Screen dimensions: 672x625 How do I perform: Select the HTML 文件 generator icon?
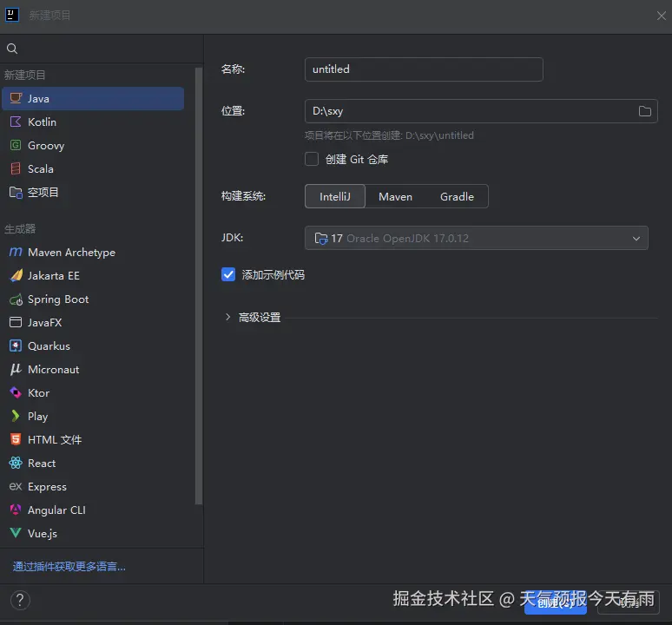click(16, 439)
